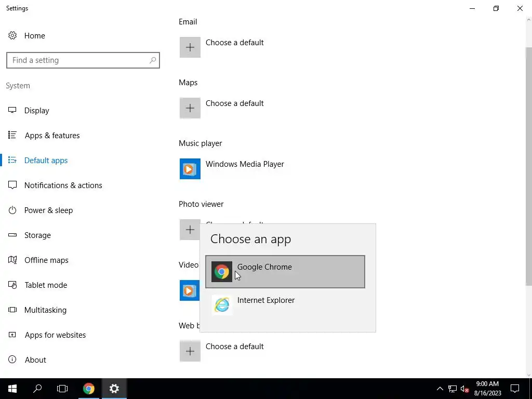Click the Apps & features list icon

coord(12,135)
